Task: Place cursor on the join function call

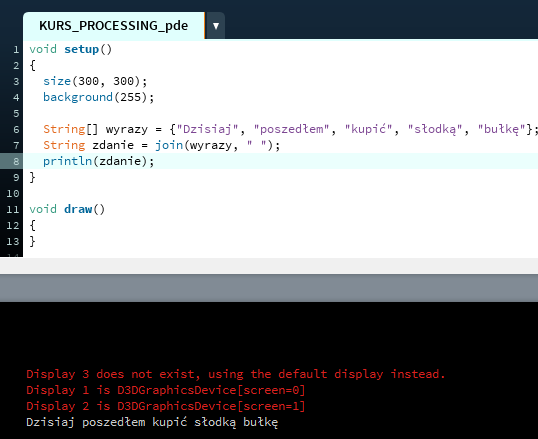Action: 169,145
